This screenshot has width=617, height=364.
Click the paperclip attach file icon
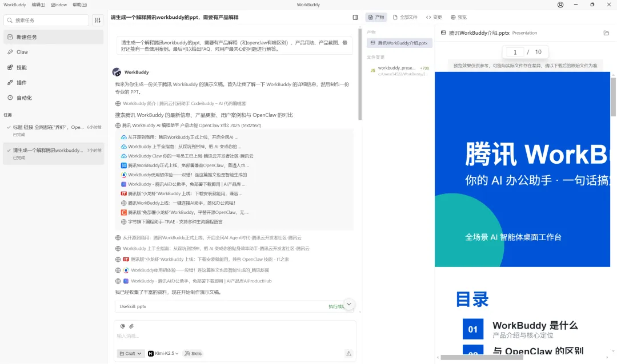click(131, 326)
